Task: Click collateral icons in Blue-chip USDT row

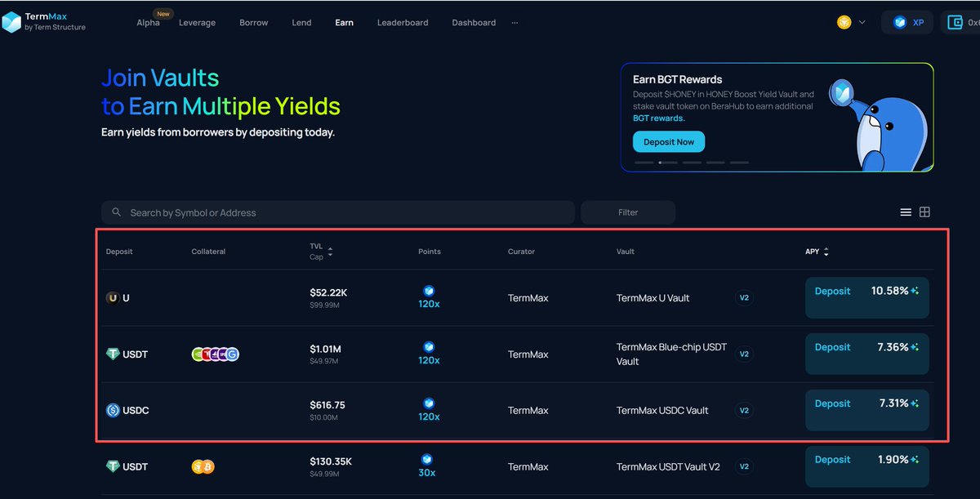Action: coord(216,354)
